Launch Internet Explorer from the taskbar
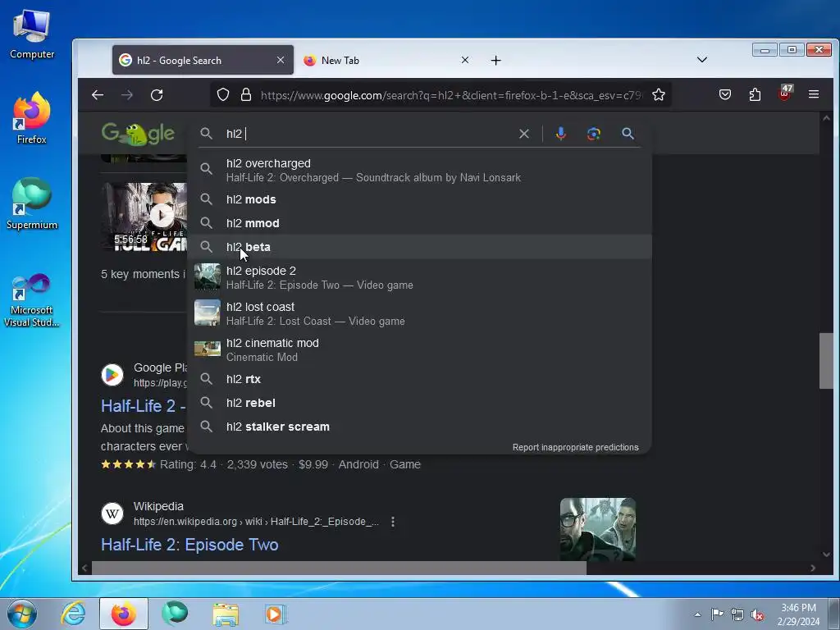 (73, 614)
